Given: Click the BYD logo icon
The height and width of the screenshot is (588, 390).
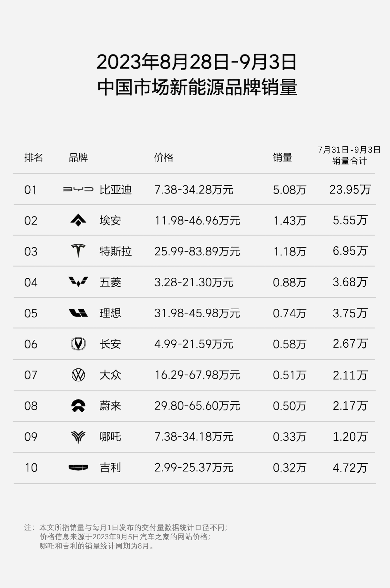Looking at the screenshot, I should point(78,189).
